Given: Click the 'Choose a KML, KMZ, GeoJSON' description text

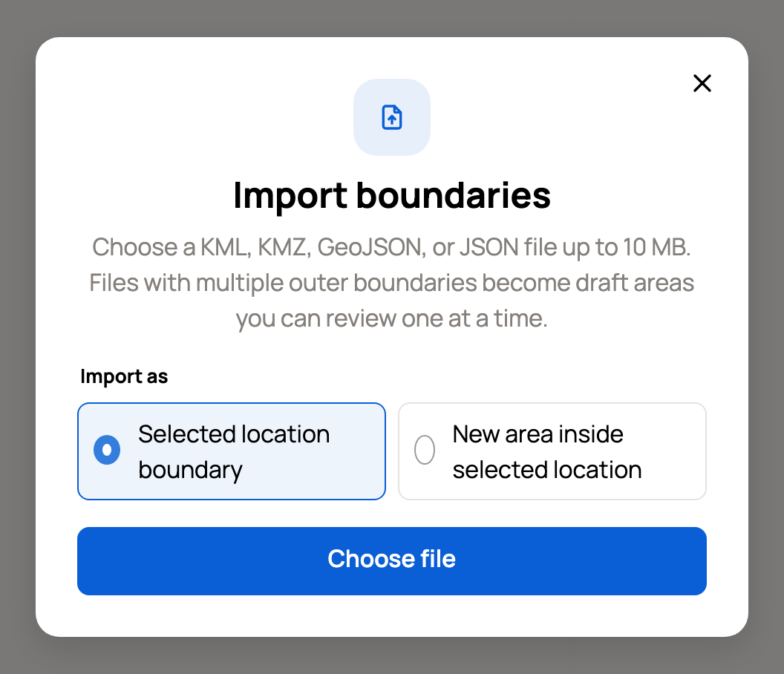Looking at the screenshot, I should [x=391, y=283].
